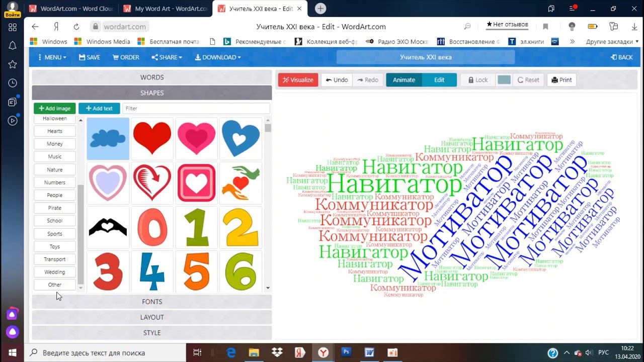Select the blue cloud shape

click(x=108, y=139)
